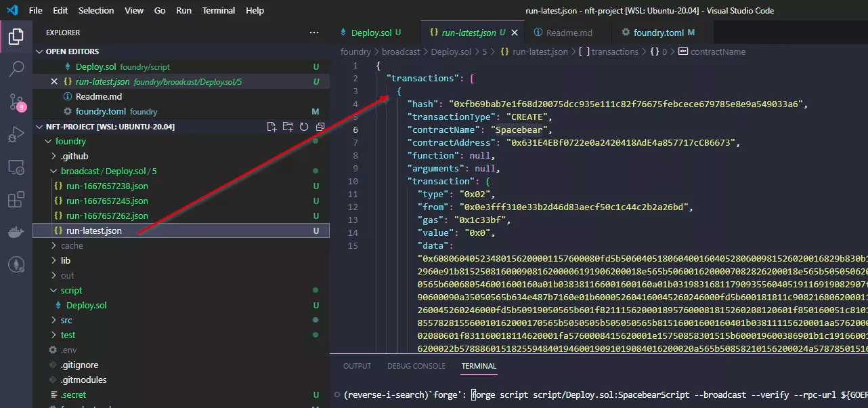This screenshot has width=868, height=408.
Task: Switch to the foundry.toml editor tab
Action: pos(657,33)
